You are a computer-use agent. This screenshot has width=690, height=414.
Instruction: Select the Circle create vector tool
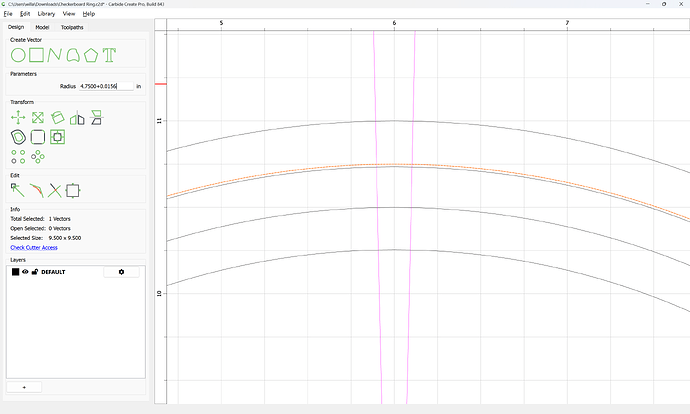pos(18,55)
